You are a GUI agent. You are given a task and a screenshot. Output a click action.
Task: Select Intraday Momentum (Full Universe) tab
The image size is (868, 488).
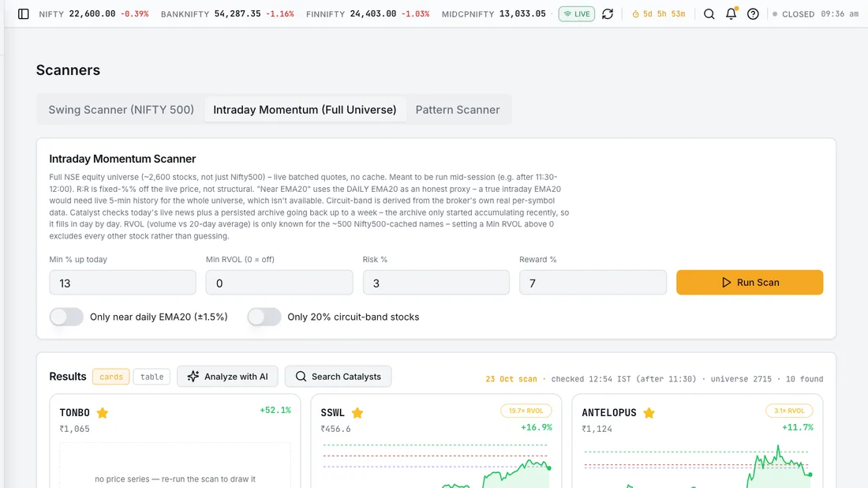pyautogui.click(x=305, y=110)
